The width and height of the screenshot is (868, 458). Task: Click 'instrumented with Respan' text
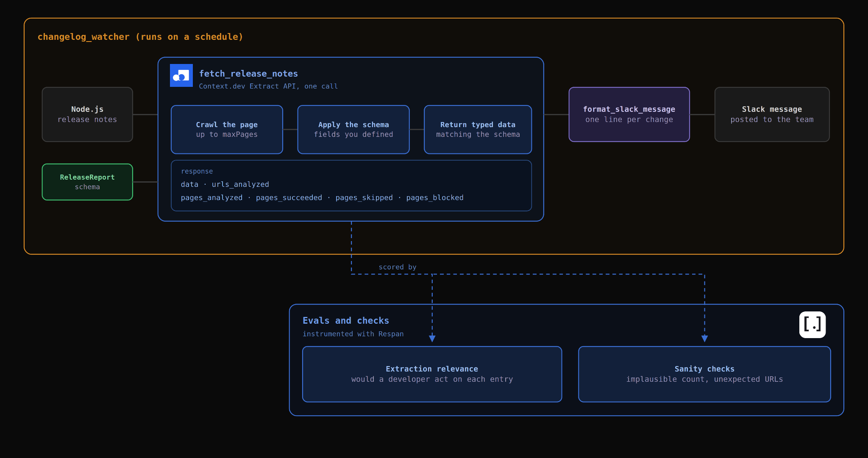(353, 334)
